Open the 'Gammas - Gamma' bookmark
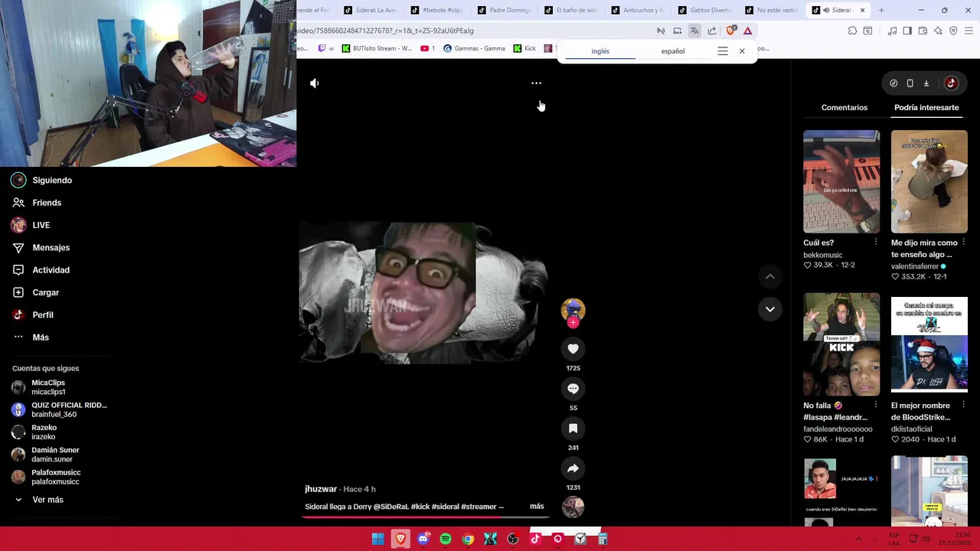The width and height of the screenshot is (980, 551). pyautogui.click(x=475, y=48)
